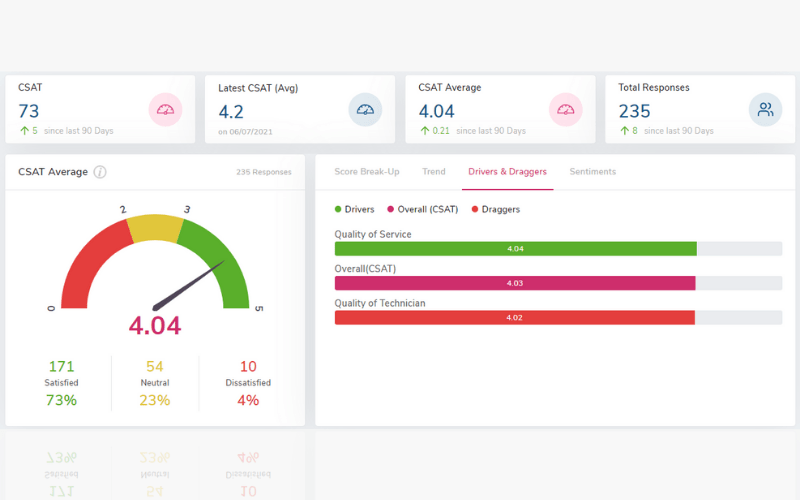Viewport: 800px width, 500px height.
Task: Click the info icon beside CSAT Average title
Action: point(100,172)
